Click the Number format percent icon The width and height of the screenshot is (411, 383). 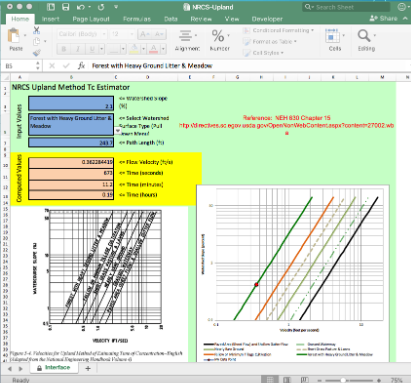[x=218, y=36]
